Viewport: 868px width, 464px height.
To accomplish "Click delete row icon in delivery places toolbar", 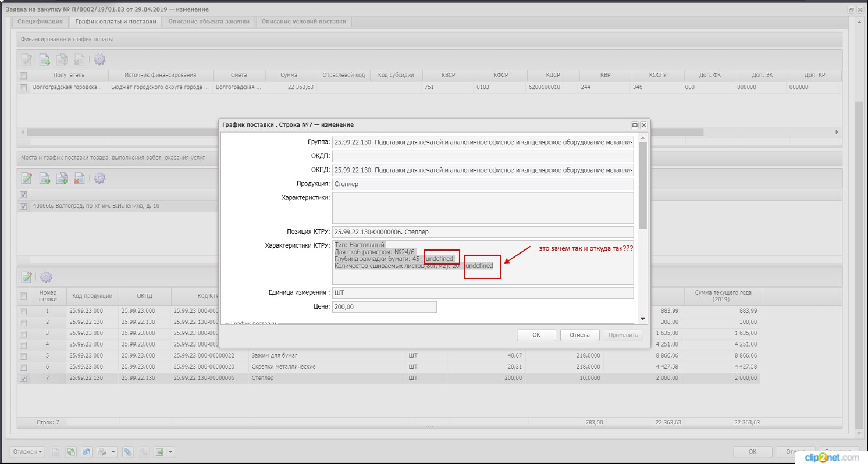I will point(79,178).
